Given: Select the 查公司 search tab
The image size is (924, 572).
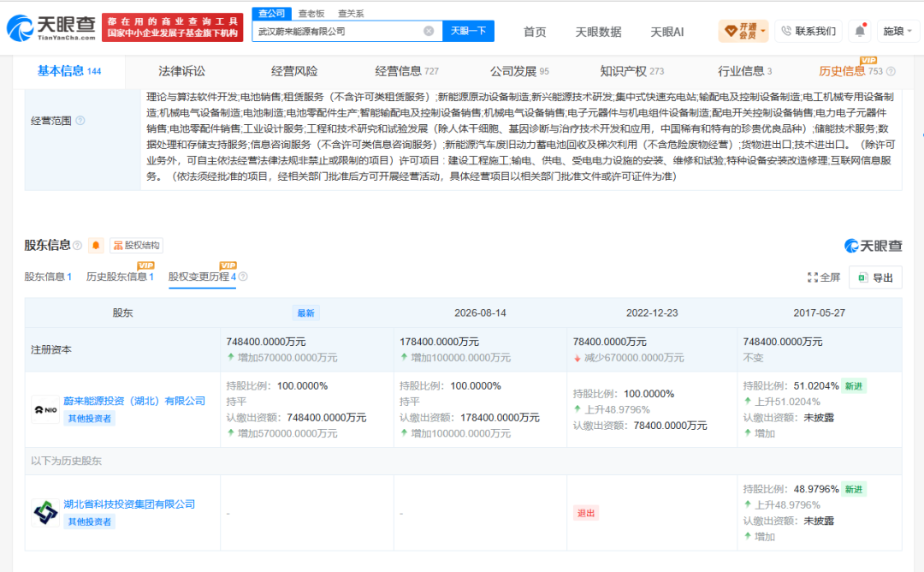Looking at the screenshot, I should [x=272, y=13].
